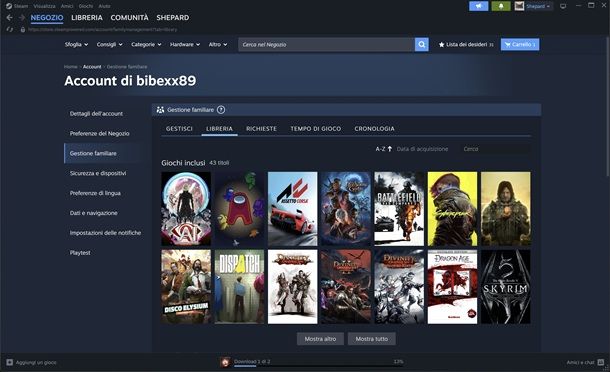Open the TEMPO DI GIOCO tab
Image resolution: width=610 pixels, height=372 pixels.
pos(316,128)
